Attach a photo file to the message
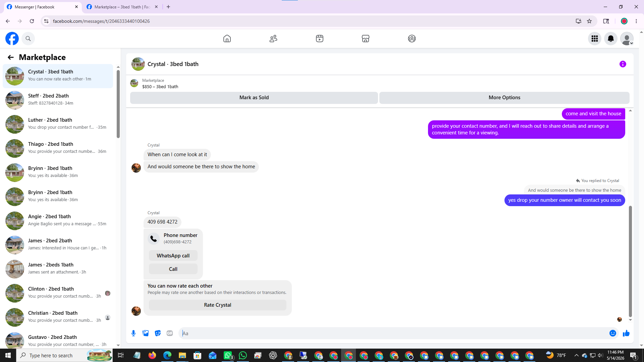This screenshot has height=362, width=644. coord(146,333)
